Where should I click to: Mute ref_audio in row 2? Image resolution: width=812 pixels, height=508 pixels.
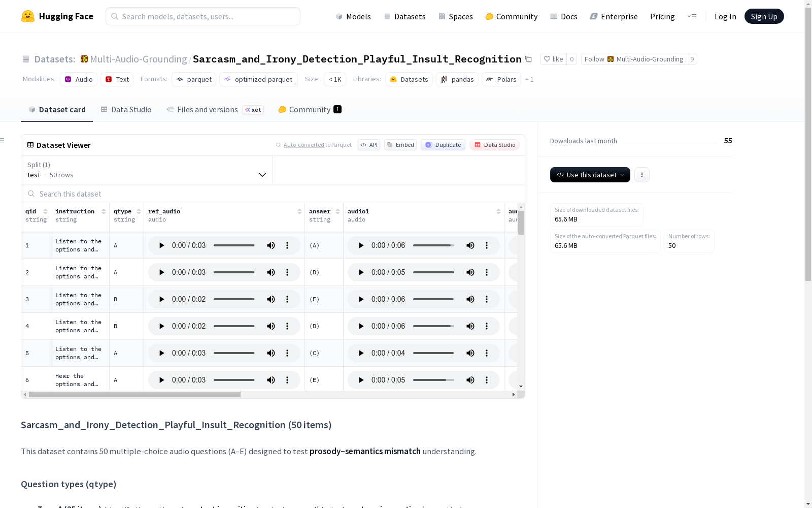[x=271, y=272]
